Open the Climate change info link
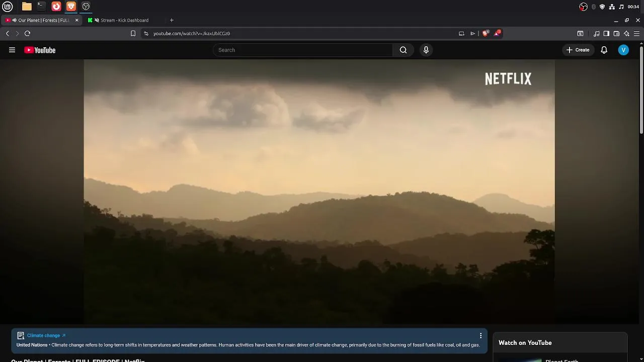Viewport: 644px width, 362px height. click(46, 335)
